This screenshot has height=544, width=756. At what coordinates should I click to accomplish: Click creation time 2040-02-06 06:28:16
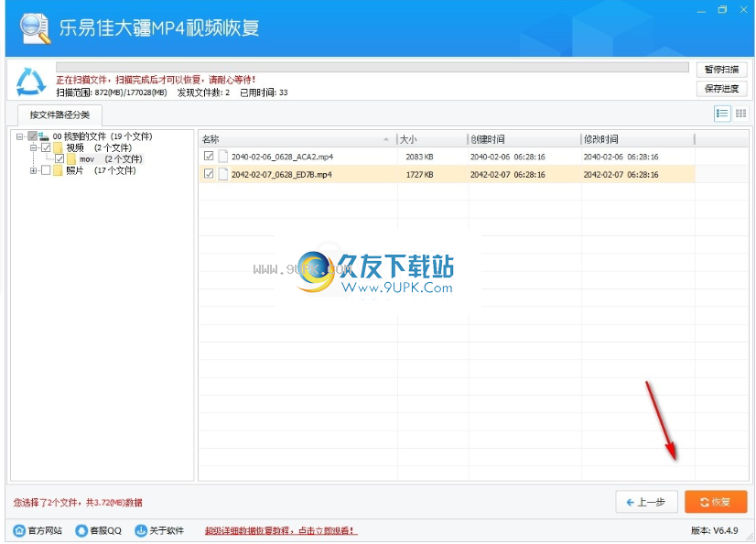508,157
